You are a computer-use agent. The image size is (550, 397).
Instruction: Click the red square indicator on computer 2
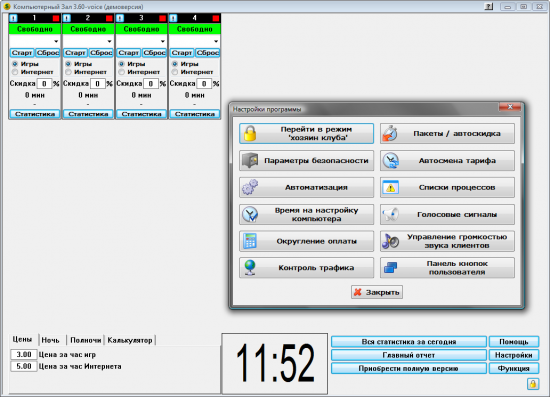tap(109, 18)
